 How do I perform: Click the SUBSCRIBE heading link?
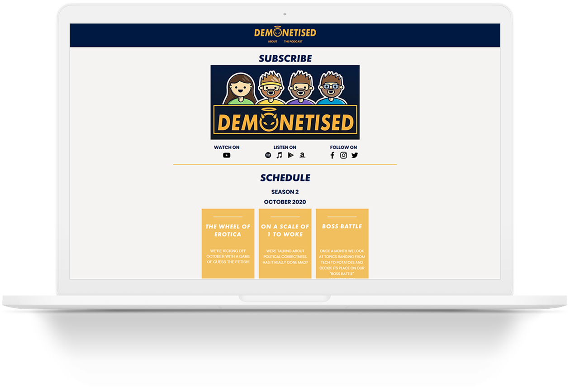tap(285, 58)
